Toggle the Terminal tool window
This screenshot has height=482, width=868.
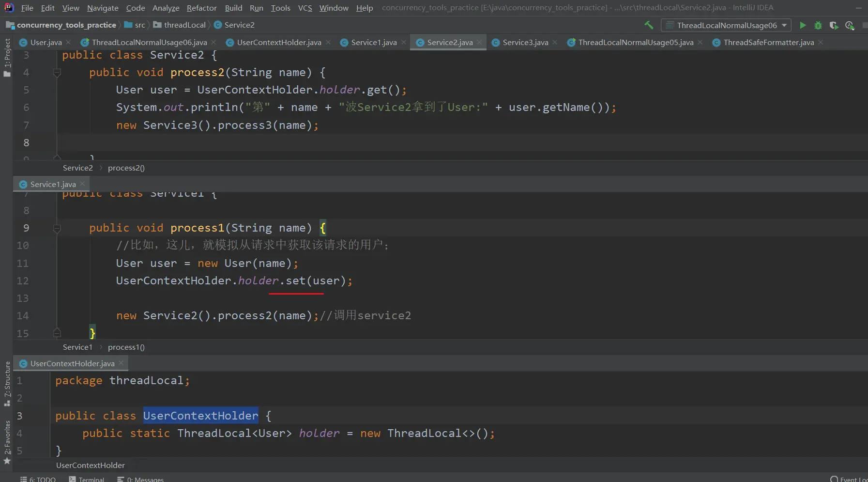coord(87,479)
